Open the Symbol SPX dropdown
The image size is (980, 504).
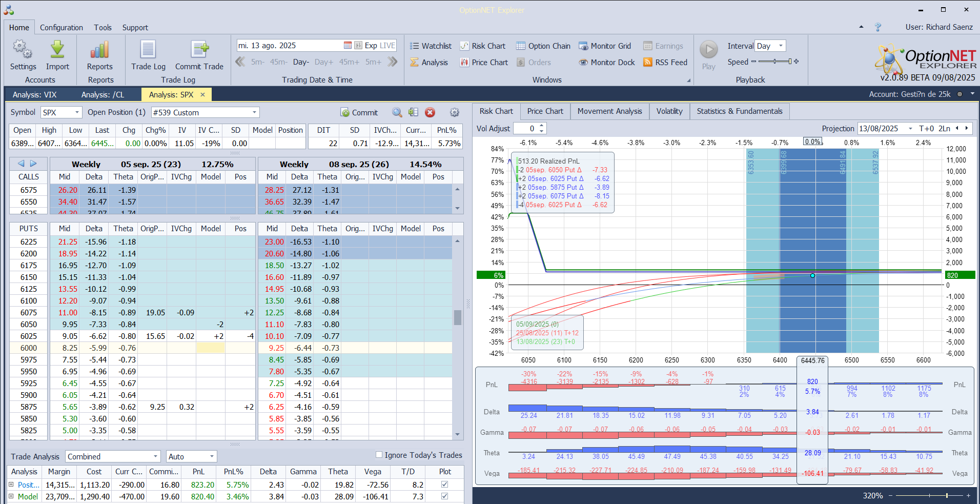pyautogui.click(x=77, y=112)
